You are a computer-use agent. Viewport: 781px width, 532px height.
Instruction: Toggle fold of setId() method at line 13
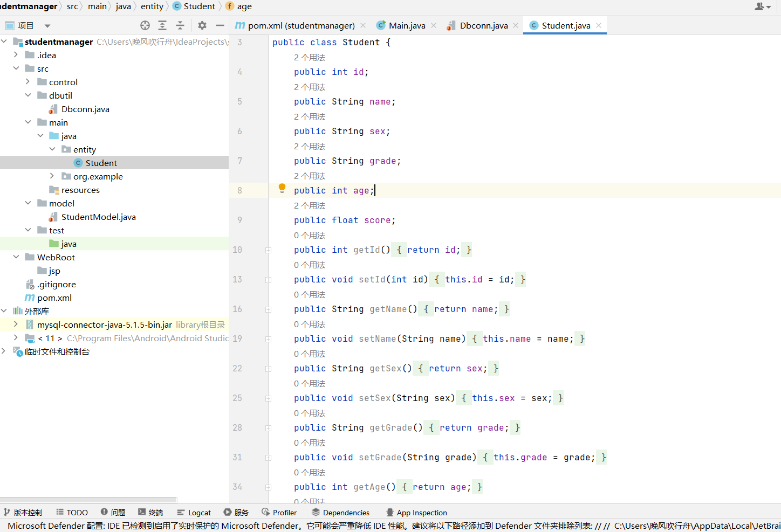tap(268, 280)
